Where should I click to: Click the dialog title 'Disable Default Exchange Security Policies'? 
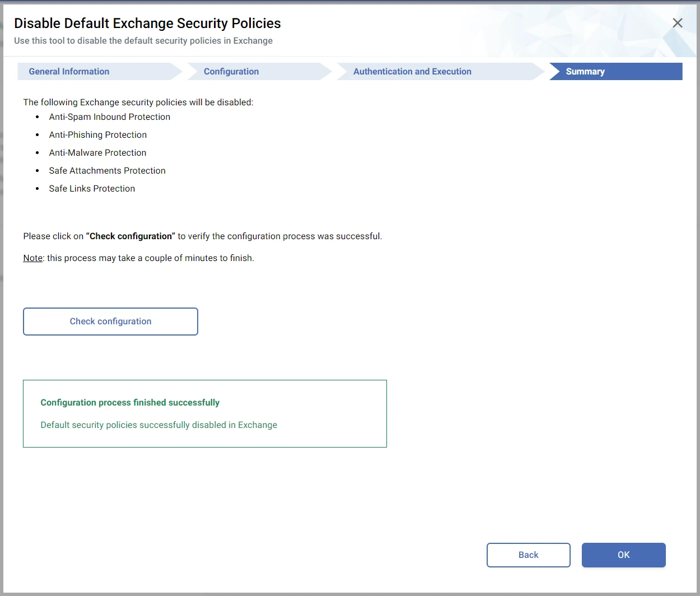point(147,24)
